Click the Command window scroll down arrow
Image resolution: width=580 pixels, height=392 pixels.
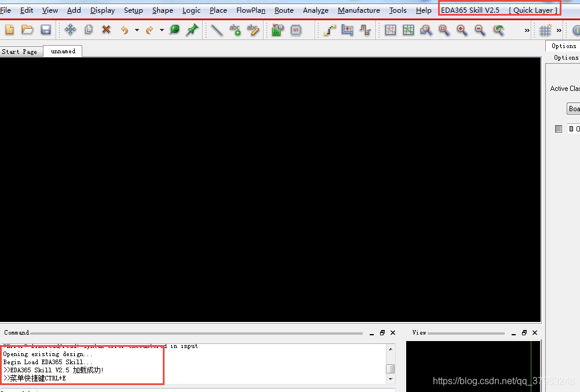click(391, 379)
